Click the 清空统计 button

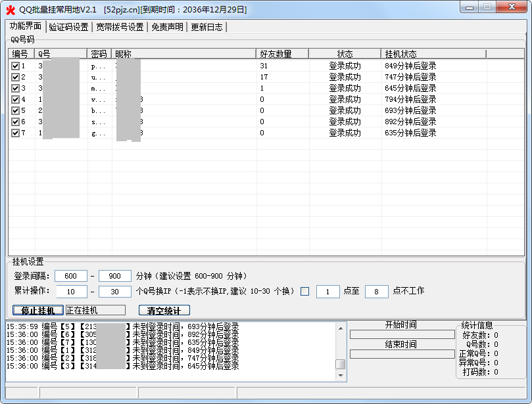tap(164, 310)
